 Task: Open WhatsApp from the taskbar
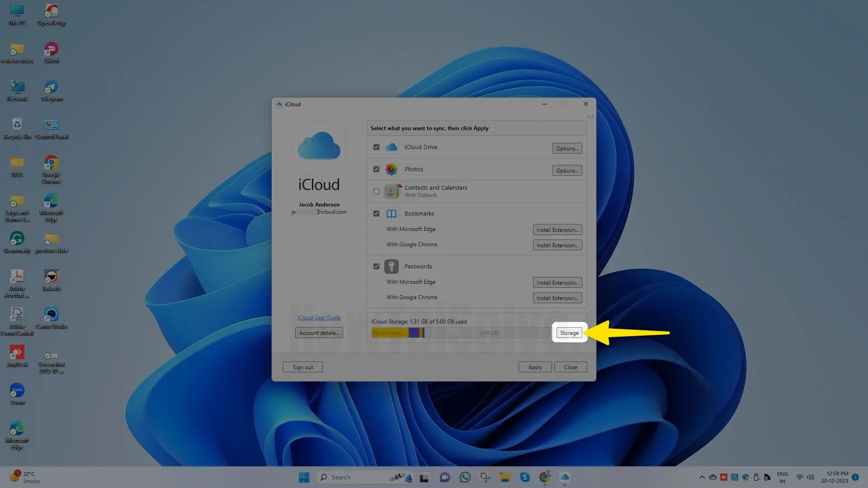click(465, 477)
